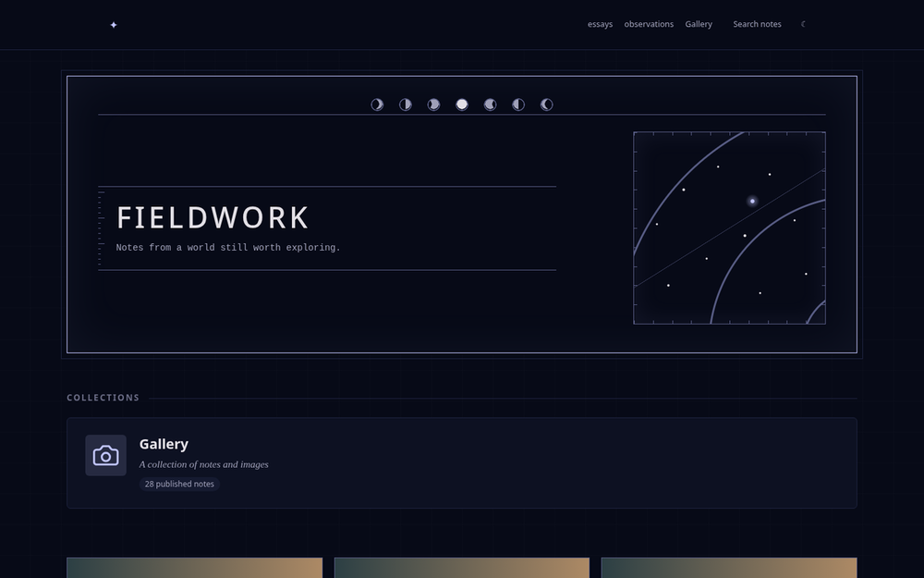Focus the Search notes field
The height and width of the screenshot is (578, 924).
coord(758,24)
